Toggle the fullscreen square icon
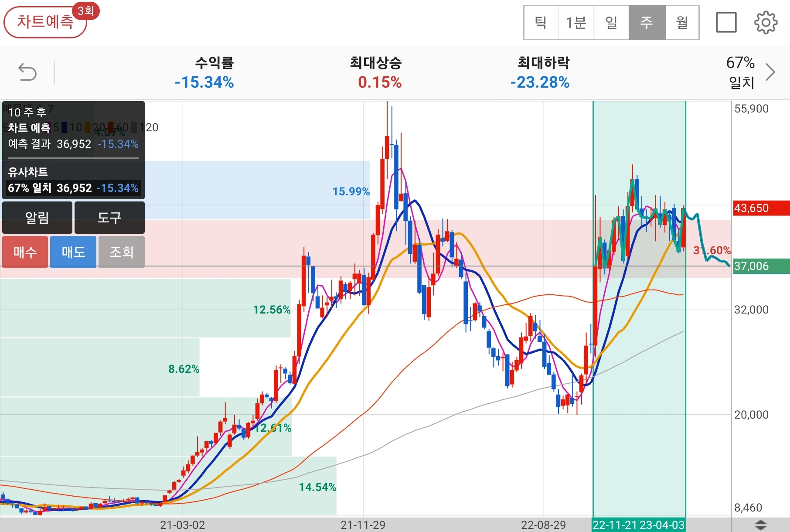Image resolution: width=790 pixels, height=532 pixels. (x=726, y=22)
